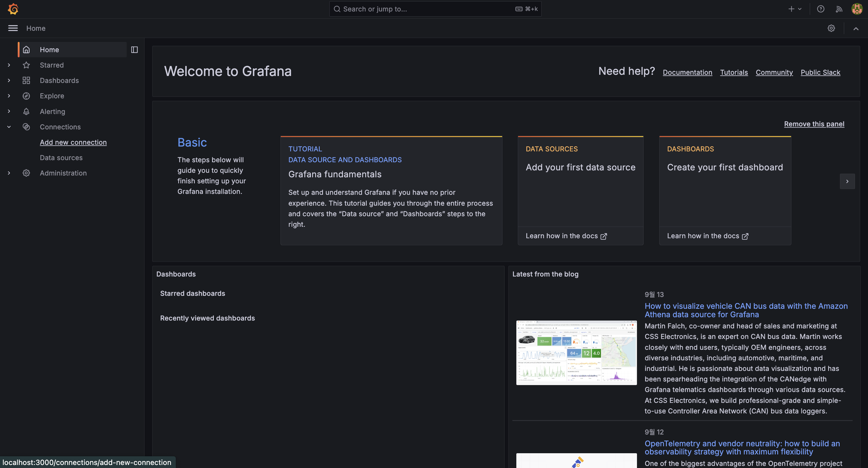
Task: Open the Alerting menu item
Action: point(52,112)
